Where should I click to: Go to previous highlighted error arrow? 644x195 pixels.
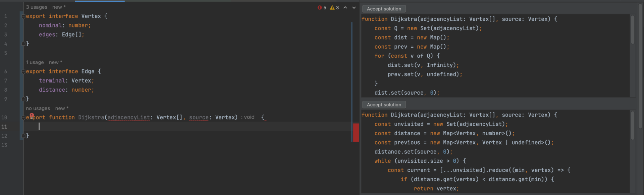pyautogui.click(x=345, y=7)
